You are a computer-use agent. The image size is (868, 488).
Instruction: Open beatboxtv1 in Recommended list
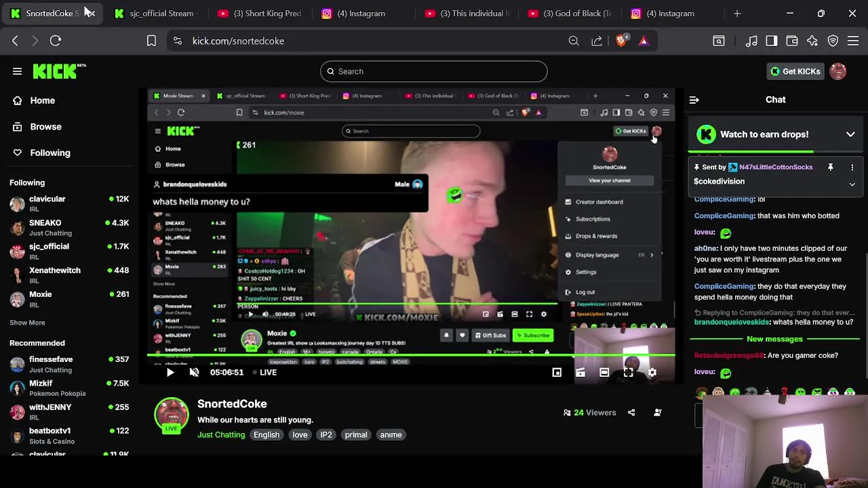[69, 435]
